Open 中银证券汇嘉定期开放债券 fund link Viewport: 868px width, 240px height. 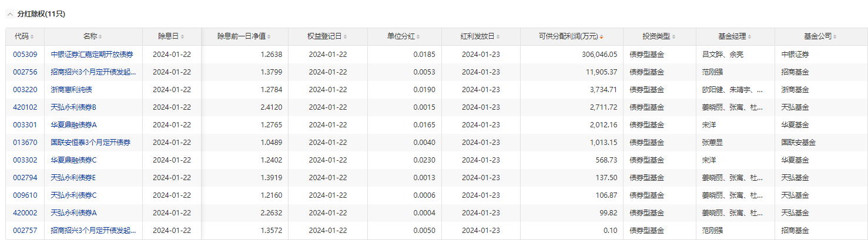pyautogui.click(x=92, y=55)
